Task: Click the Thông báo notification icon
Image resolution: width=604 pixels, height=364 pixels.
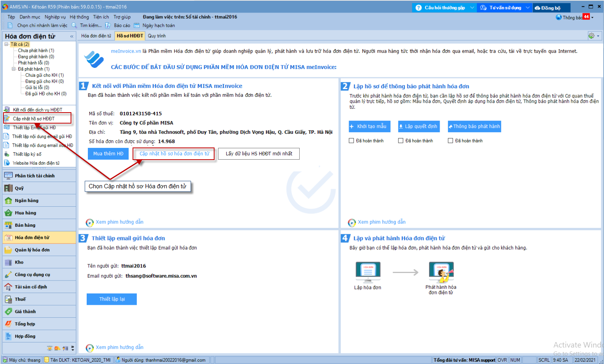Action: tap(559, 17)
